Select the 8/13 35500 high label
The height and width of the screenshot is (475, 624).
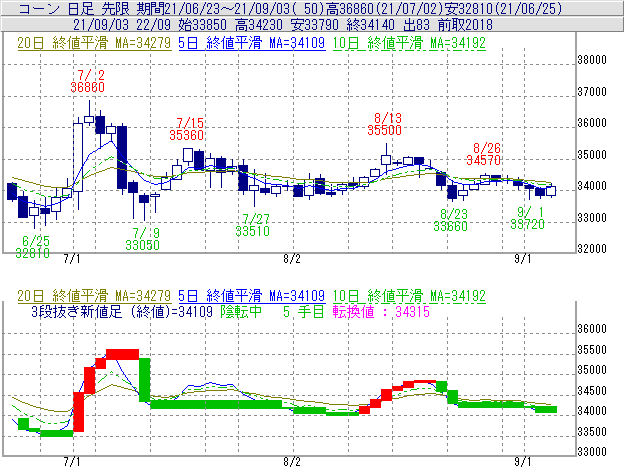pos(384,124)
